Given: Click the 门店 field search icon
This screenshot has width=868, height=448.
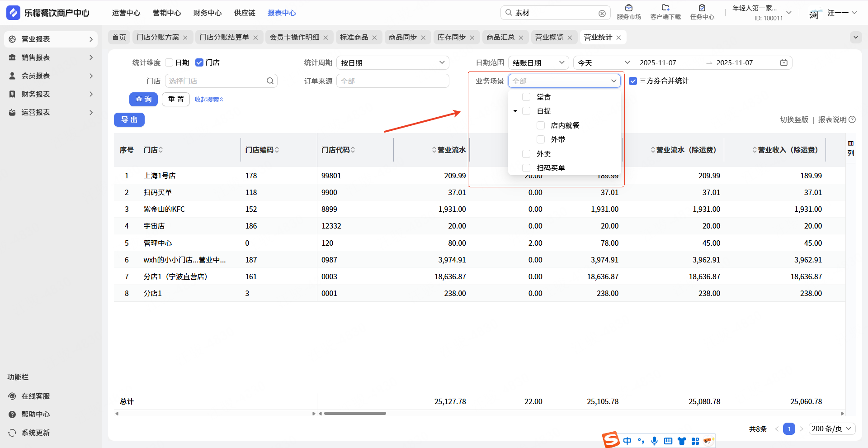Looking at the screenshot, I should point(270,81).
